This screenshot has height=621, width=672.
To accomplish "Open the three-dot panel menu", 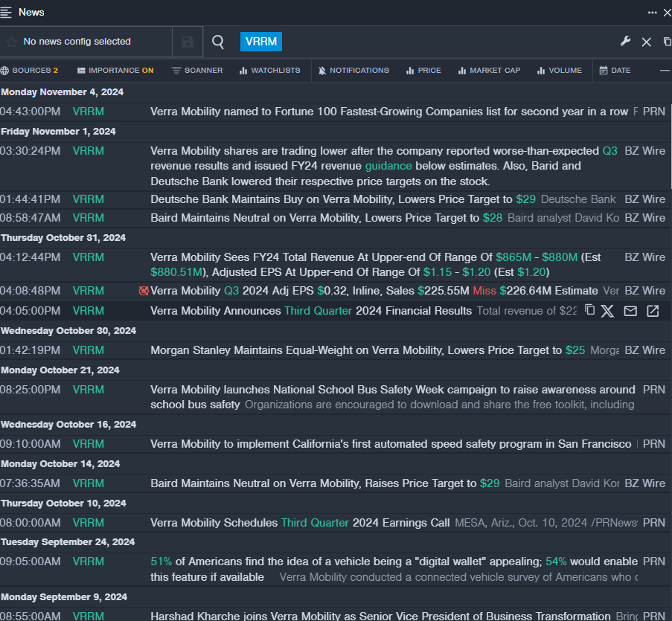I will (652, 12).
